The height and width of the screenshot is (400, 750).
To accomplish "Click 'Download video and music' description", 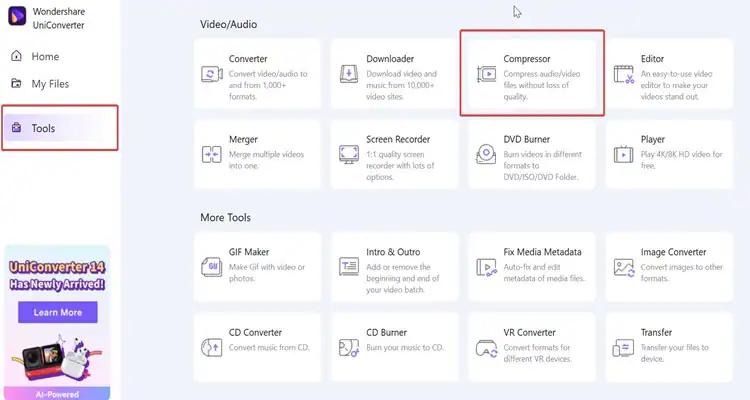I will click(401, 85).
